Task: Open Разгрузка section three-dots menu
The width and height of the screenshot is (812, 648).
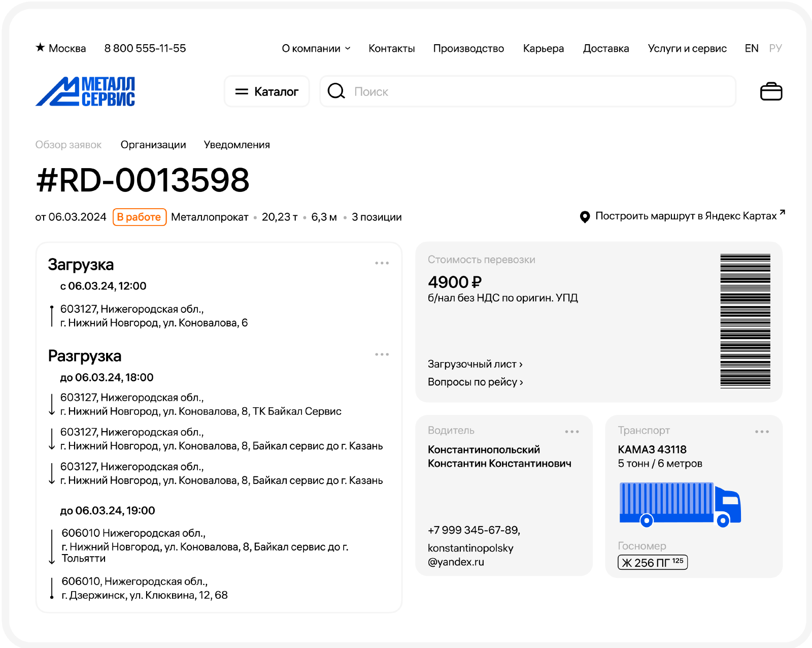Action: tap(382, 354)
